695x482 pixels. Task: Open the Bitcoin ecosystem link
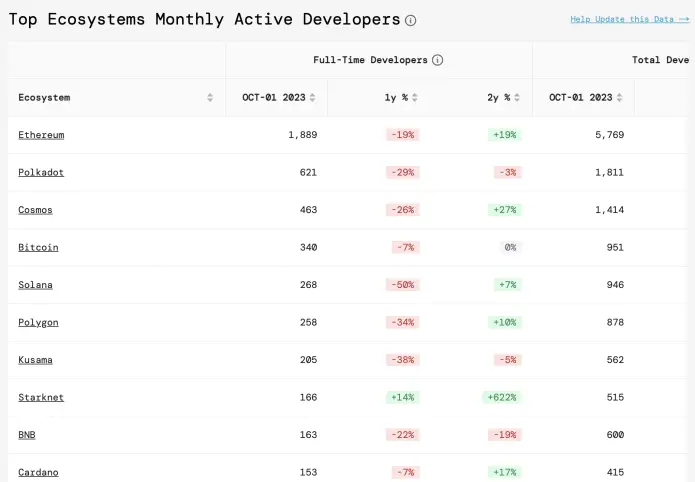38,247
